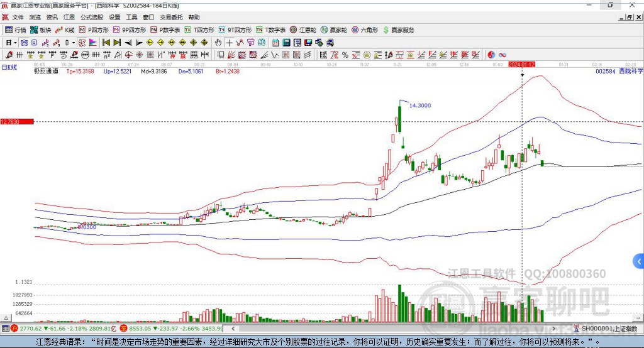Open the T四方形 tool
The image size is (644, 348).
click(199, 30)
